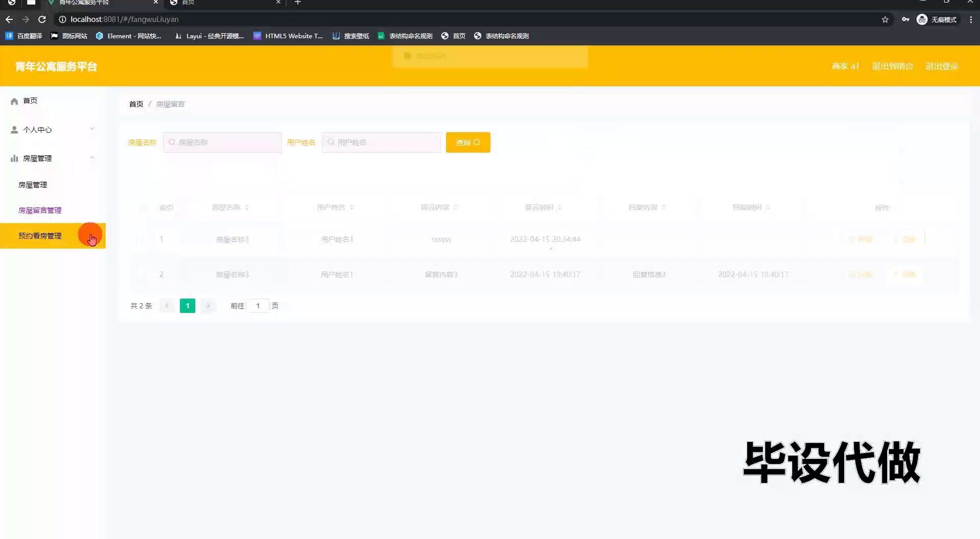This screenshot has width=980, height=539.
Task: Open 详情 for message row 1
Action: pyautogui.click(x=861, y=239)
